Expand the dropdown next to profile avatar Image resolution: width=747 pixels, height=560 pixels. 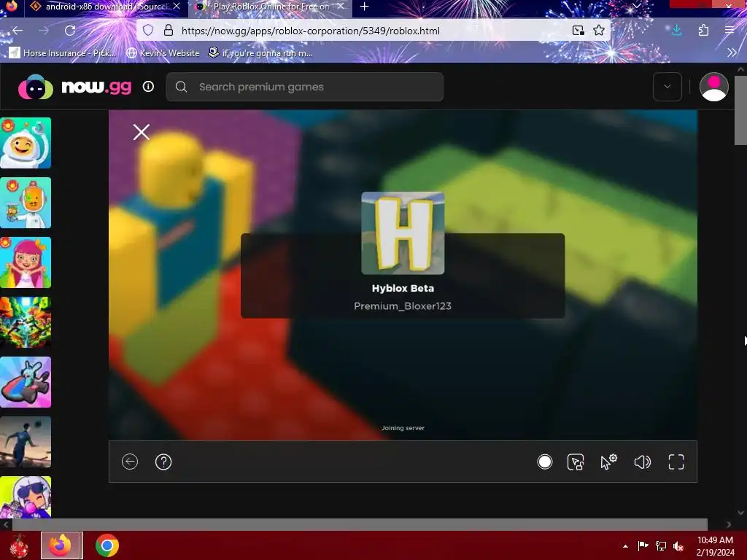pos(667,87)
